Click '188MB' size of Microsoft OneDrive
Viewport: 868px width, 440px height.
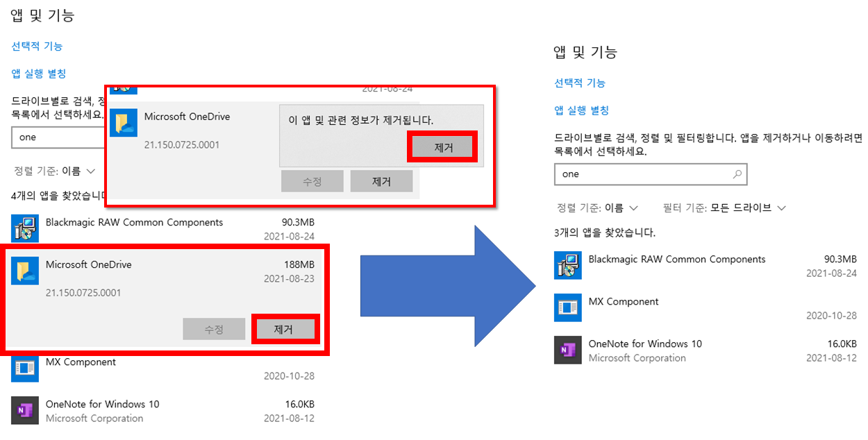pos(299,264)
